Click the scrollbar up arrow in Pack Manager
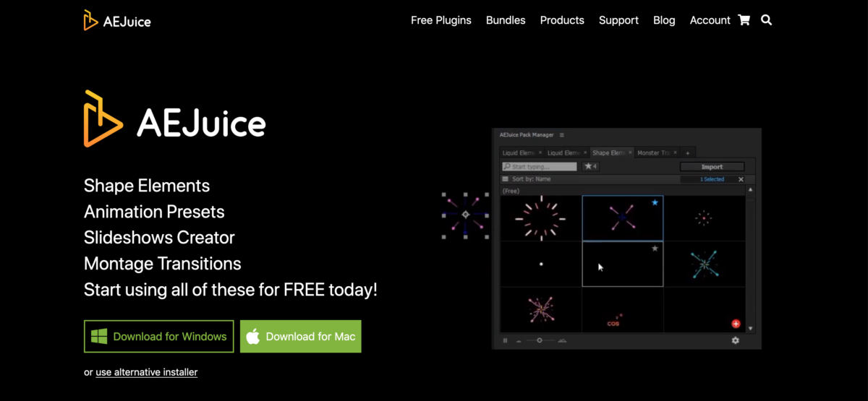 [750, 190]
